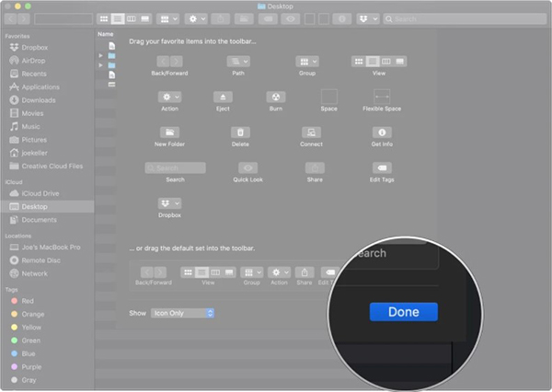Click the Back/Forward item in the palette grid

point(169,62)
